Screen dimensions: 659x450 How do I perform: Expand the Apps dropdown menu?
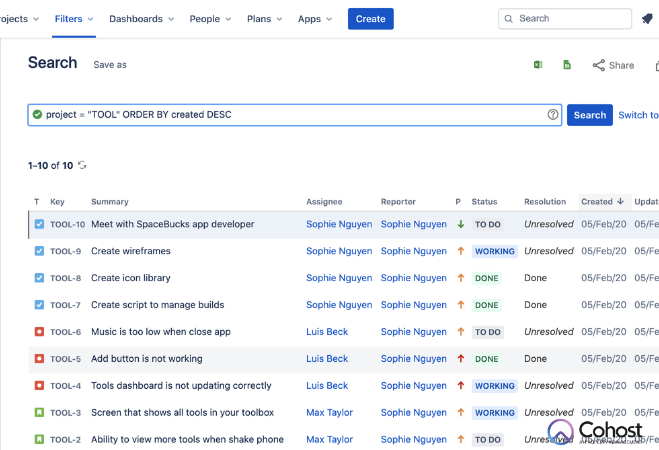pos(315,18)
